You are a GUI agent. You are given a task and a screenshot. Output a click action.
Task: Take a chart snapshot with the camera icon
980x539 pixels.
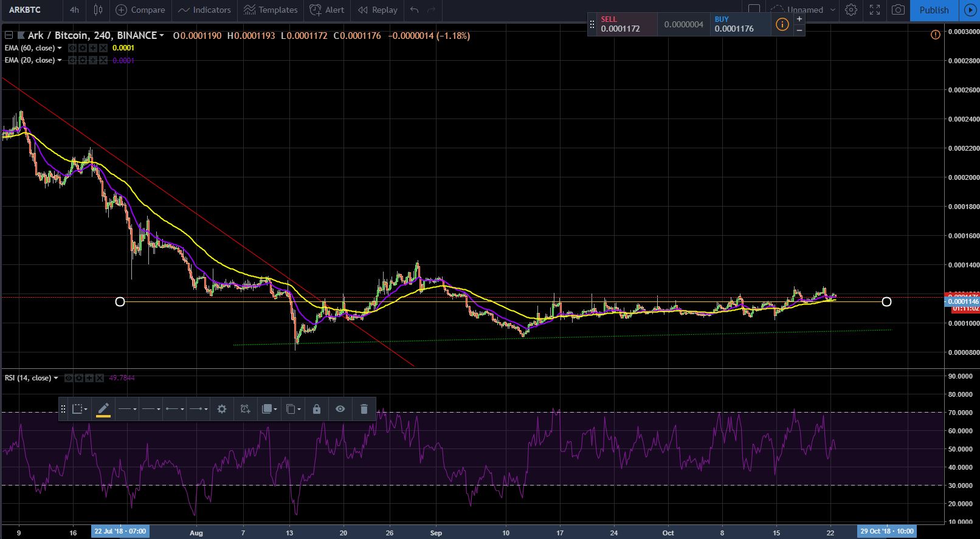(x=898, y=10)
